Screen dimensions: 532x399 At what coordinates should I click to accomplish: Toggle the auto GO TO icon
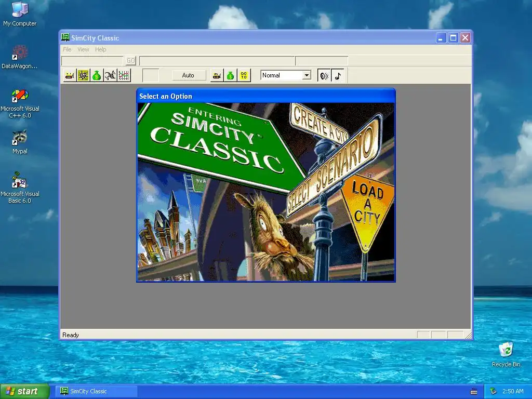pyautogui.click(x=244, y=75)
